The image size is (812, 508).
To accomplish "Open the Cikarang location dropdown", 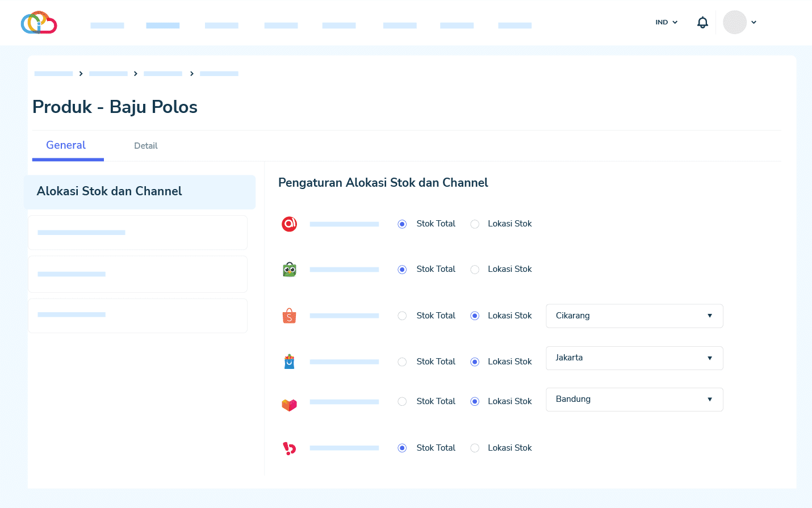I will (x=634, y=316).
